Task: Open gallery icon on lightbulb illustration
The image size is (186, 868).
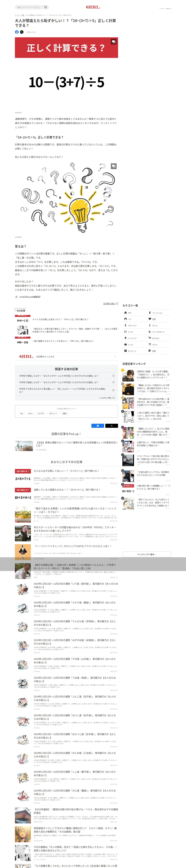Action: (114, 166)
